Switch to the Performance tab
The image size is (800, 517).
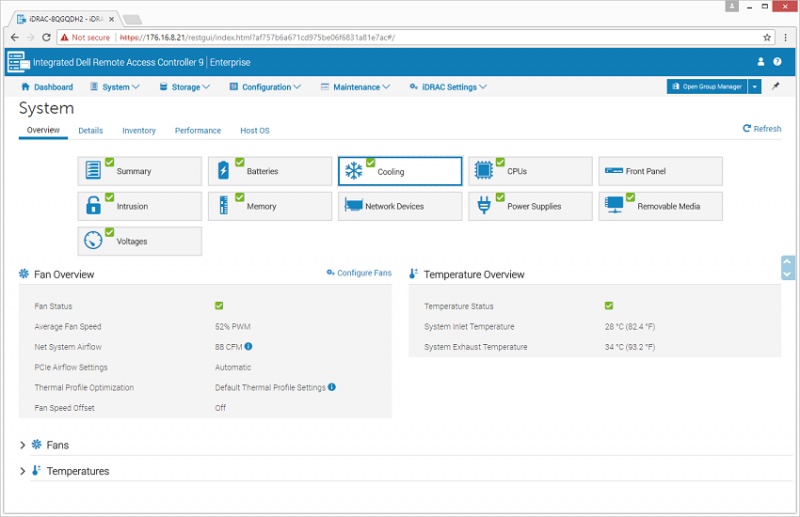tap(198, 130)
